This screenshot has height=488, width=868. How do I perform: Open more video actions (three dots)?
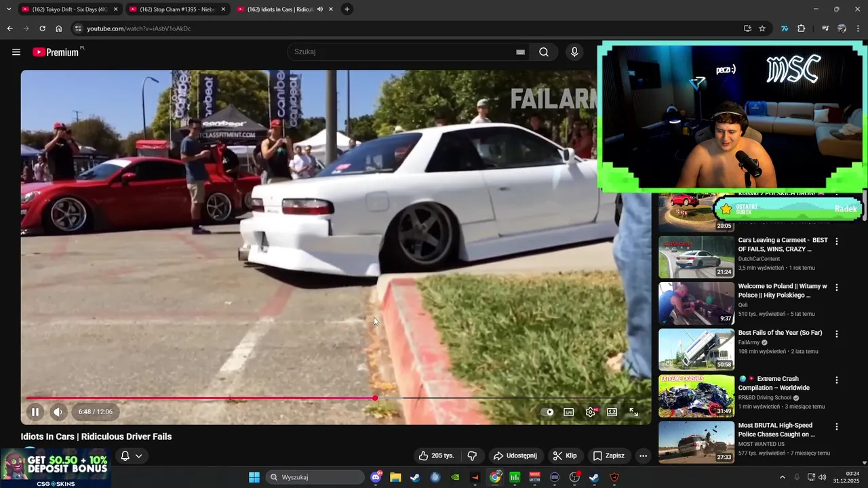(643, 455)
